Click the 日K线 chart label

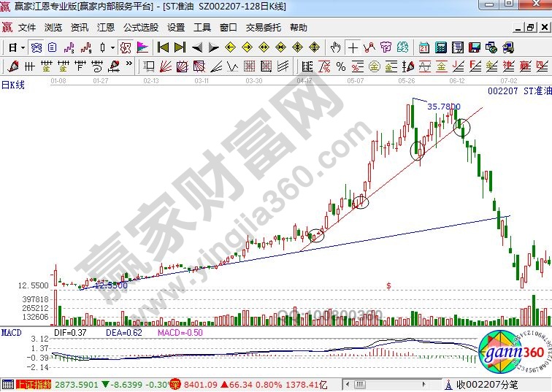[12, 85]
